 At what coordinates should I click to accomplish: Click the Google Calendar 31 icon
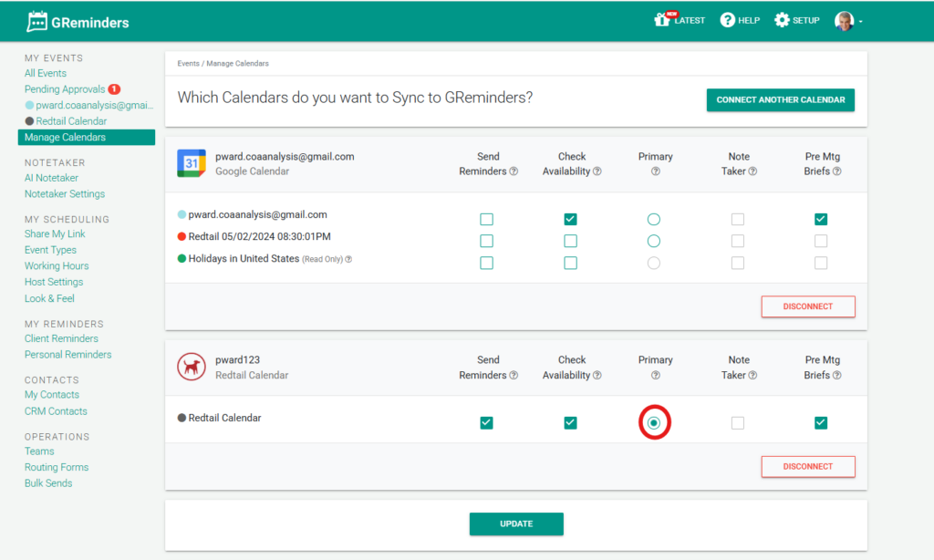(192, 163)
